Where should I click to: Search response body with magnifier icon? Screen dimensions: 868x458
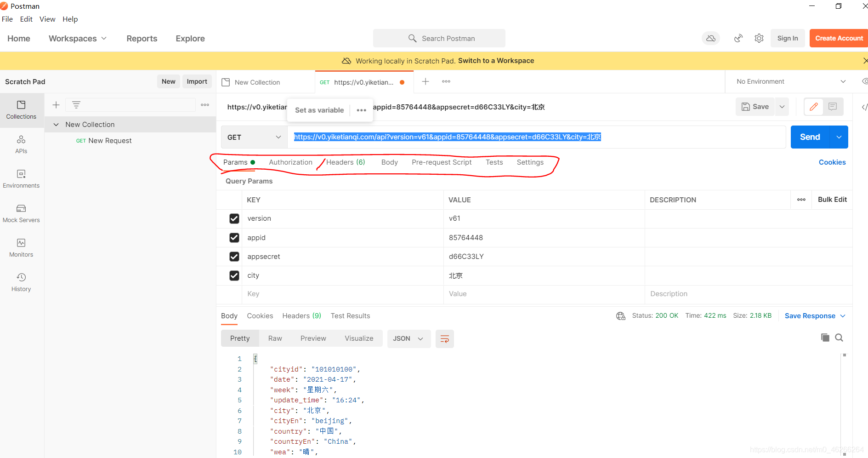pyautogui.click(x=839, y=338)
